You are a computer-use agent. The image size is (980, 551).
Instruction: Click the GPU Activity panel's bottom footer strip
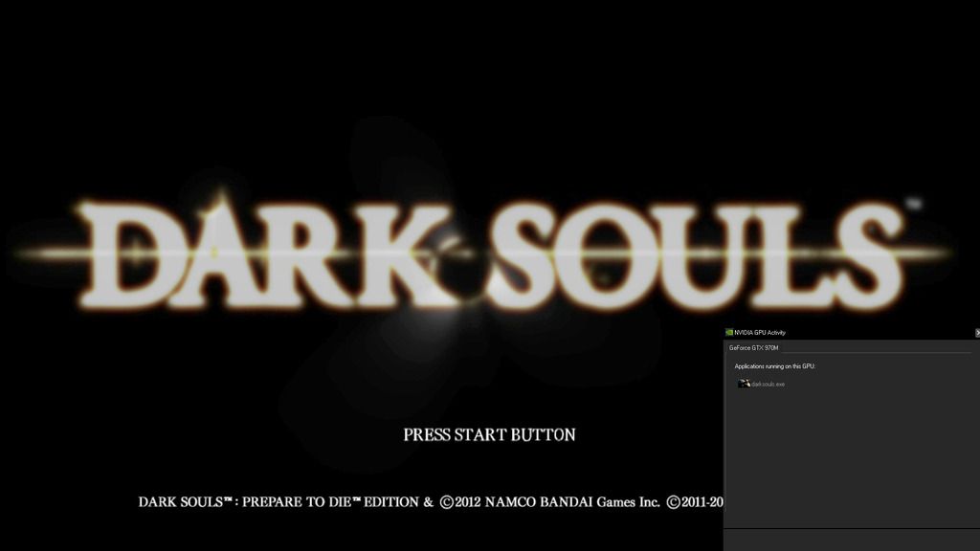coord(850,540)
